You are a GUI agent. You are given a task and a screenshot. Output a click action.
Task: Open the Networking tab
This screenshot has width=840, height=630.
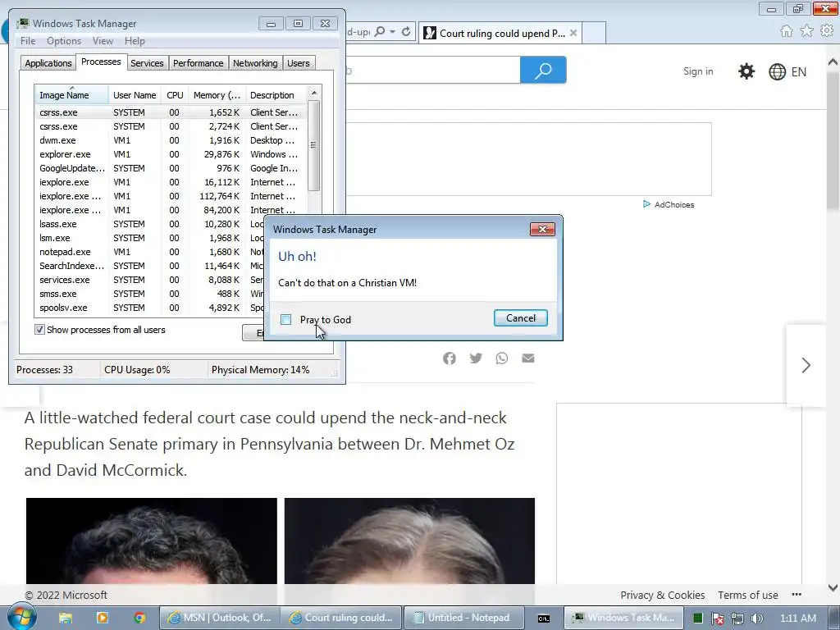[255, 63]
